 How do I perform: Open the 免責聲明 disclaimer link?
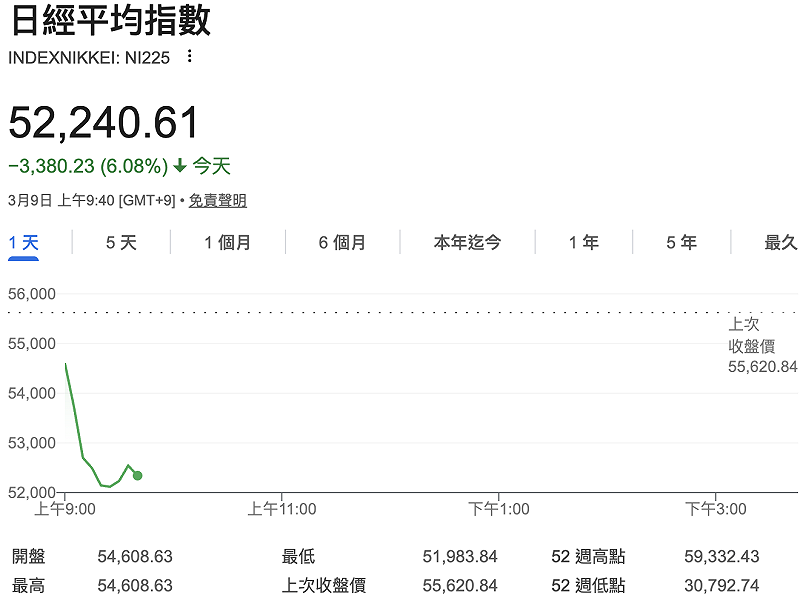coord(218,200)
